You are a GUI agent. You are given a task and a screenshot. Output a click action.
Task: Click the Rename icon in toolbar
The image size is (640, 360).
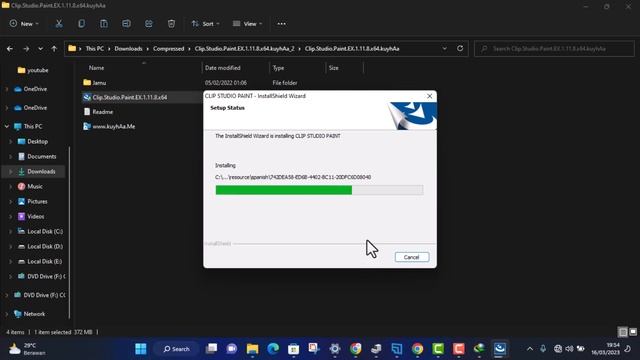coord(127,24)
